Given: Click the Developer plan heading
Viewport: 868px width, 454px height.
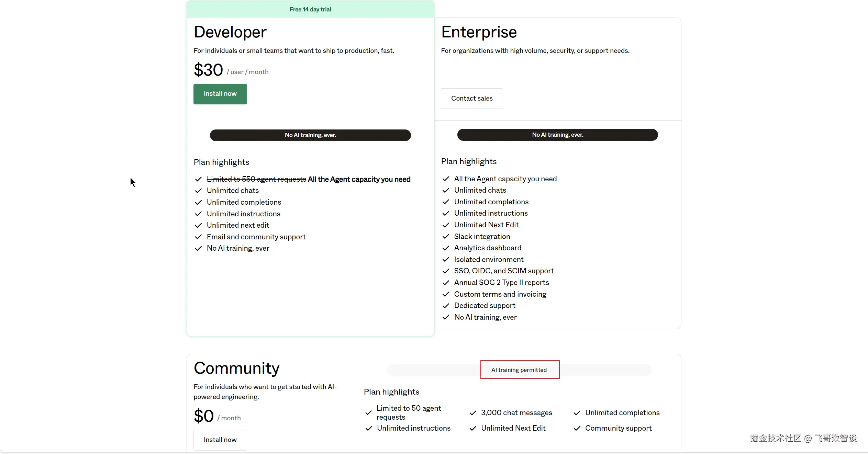Looking at the screenshot, I should 230,32.
